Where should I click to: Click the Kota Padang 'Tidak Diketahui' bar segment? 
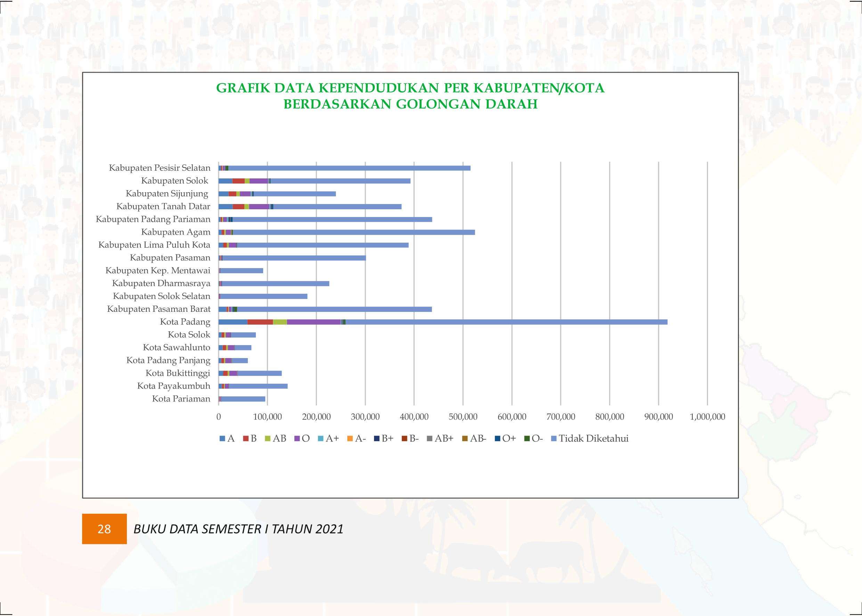[x=507, y=322]
